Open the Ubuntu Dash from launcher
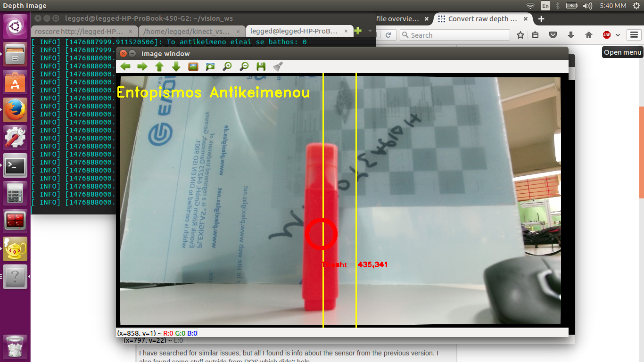 [15, 26]
